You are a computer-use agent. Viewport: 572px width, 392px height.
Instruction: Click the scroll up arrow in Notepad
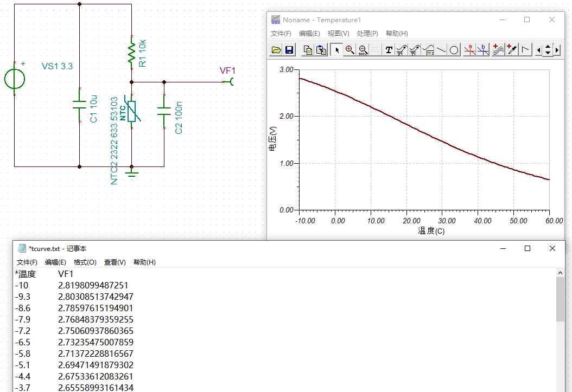click(560, 273)
